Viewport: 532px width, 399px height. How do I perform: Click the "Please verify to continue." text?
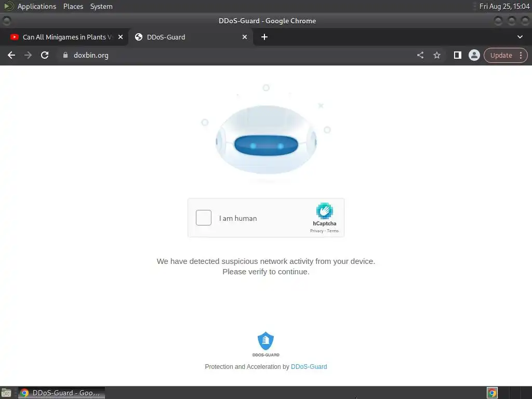coord(265,272)
